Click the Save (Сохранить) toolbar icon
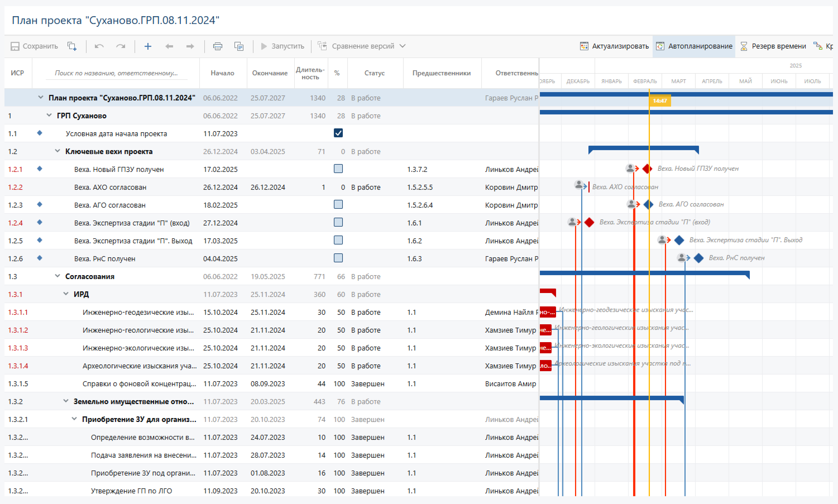Viewport: 838px width, 504px height. click(x=15, y=46)
